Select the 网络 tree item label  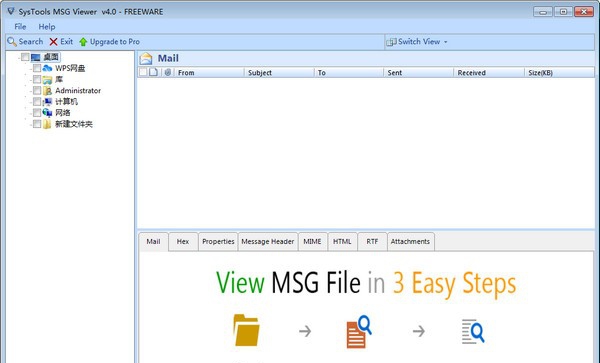point(63,112)
